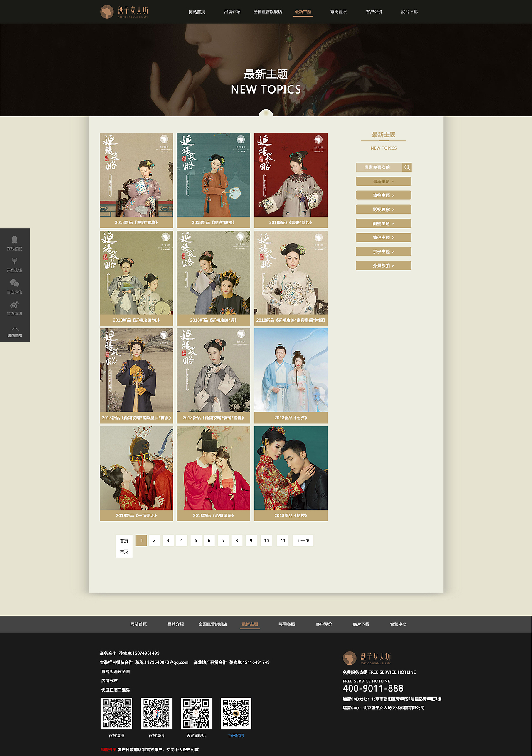Click the 盘子女人坊 logo in the footer
This screenshot has height=756, width=532.
coord(367,658)
